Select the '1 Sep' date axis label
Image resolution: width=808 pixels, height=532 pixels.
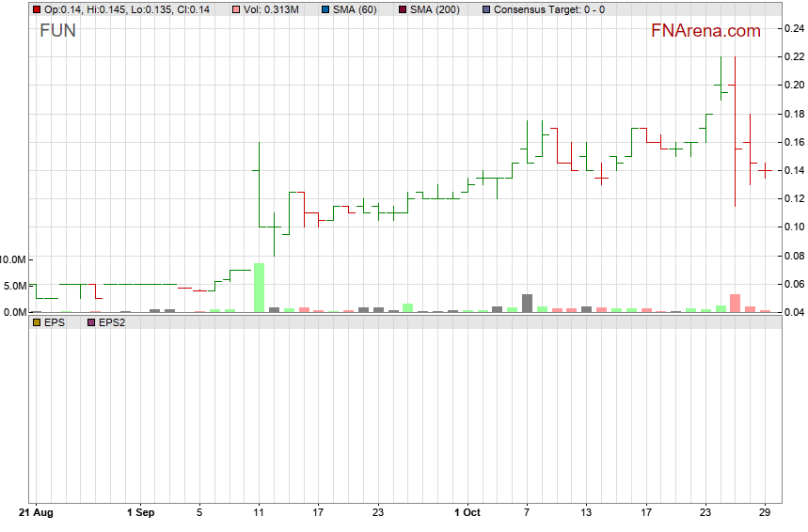point(140,512)
